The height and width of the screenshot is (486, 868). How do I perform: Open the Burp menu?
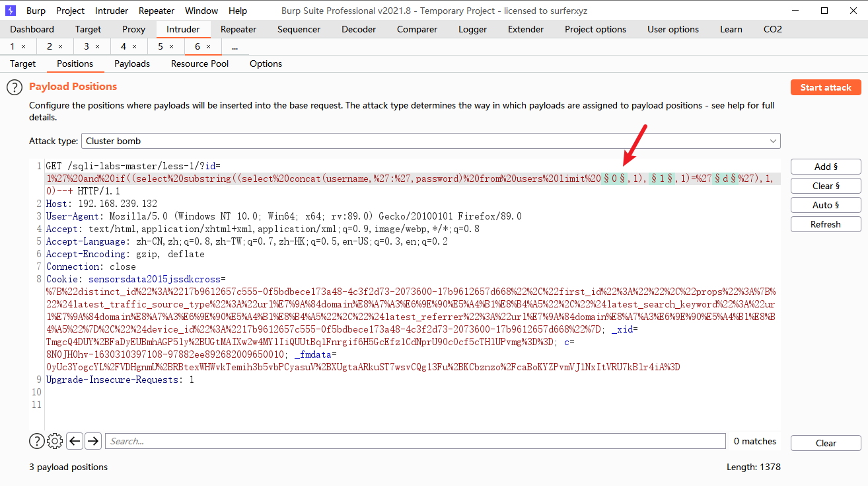click(36, 11)
